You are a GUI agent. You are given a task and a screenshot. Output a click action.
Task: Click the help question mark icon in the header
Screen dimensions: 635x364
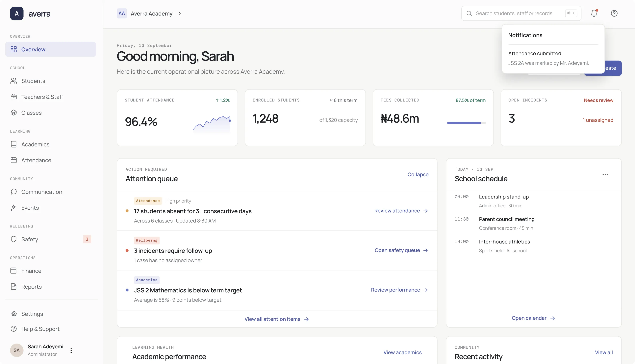(614, 13)
